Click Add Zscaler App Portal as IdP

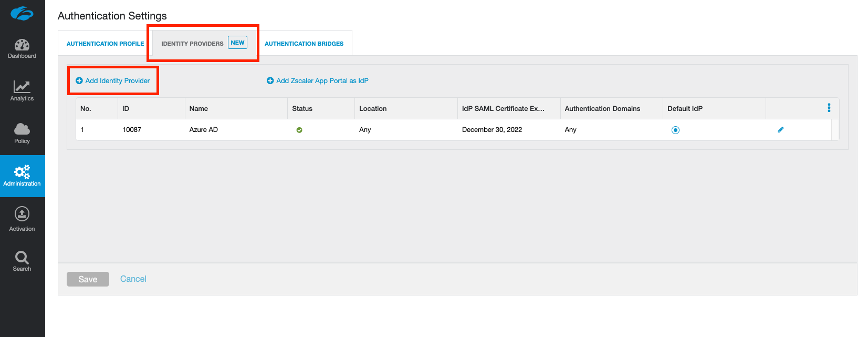[x=318, y=80]
